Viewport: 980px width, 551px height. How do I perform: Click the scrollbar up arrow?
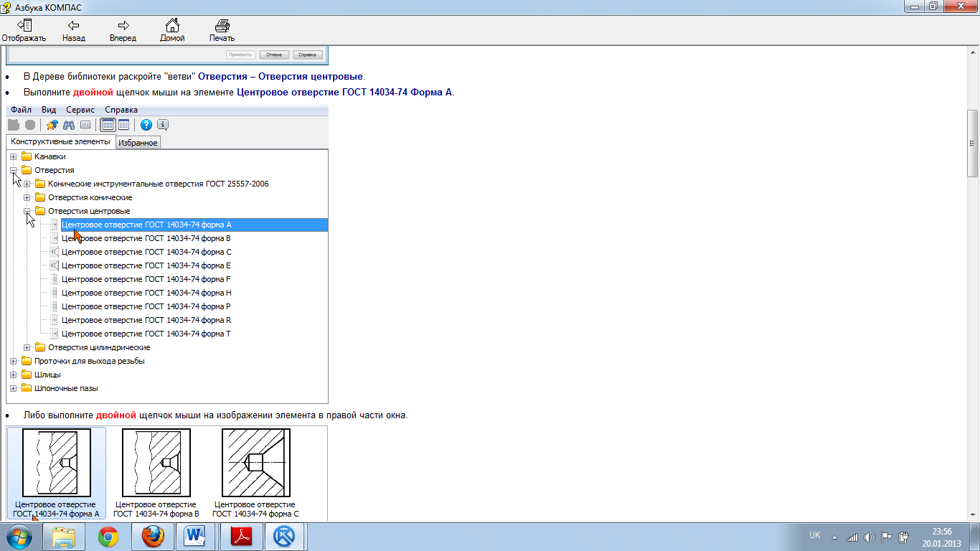click(973, 52)
